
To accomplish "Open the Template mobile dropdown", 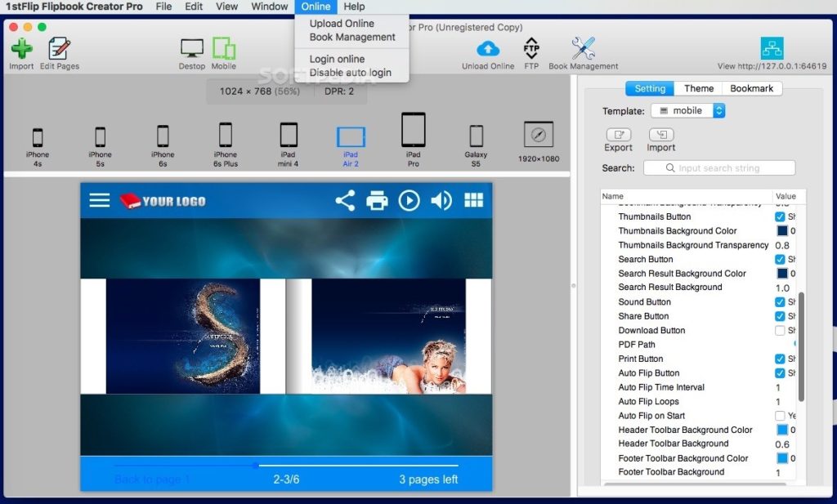I will [x=688, y=110].
